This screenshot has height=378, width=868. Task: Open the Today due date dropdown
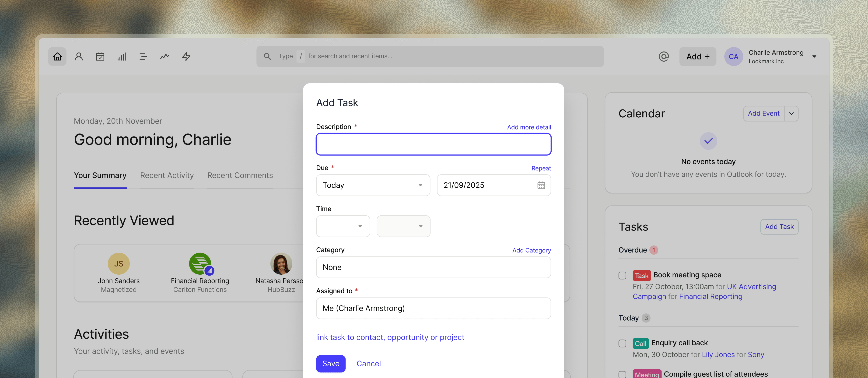[x=373, y=185]
